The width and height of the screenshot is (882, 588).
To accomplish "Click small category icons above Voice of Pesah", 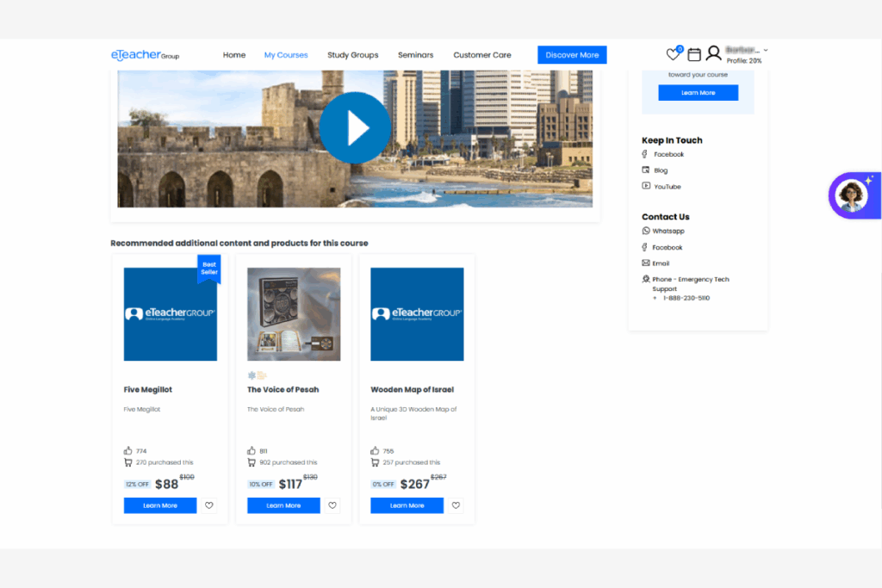I will coord(257,375).
